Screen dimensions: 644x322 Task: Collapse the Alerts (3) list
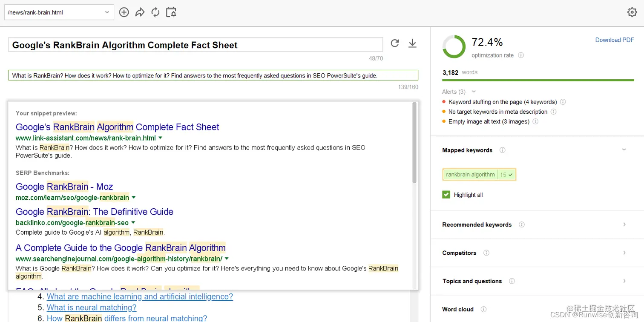pos(474,92)
